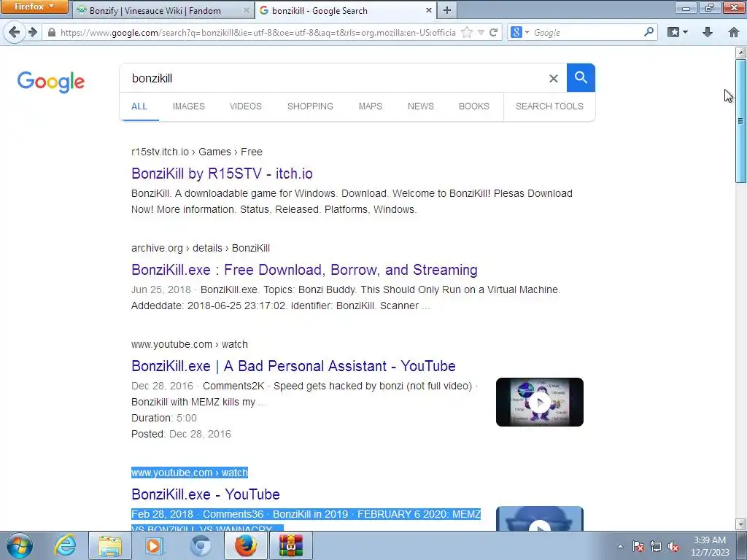
Task: Open the search engine selector dropdown
Action: (x=519, y=32)
